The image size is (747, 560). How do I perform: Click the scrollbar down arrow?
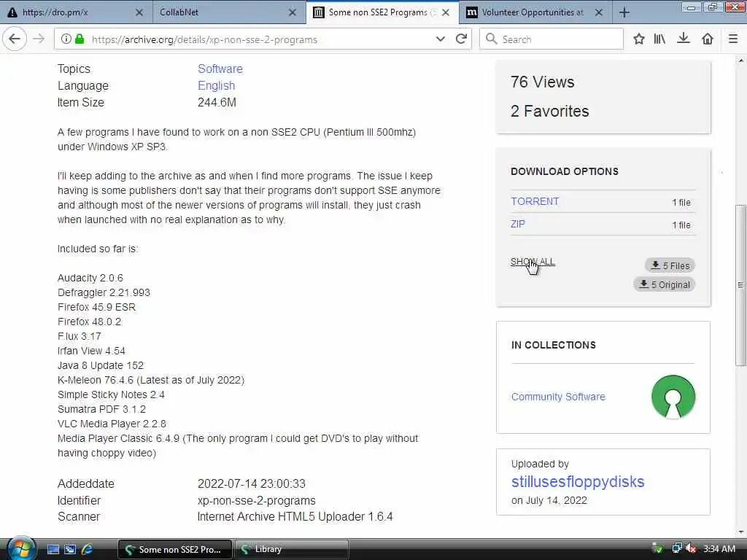pyautogui.click(x=740, y=532)
